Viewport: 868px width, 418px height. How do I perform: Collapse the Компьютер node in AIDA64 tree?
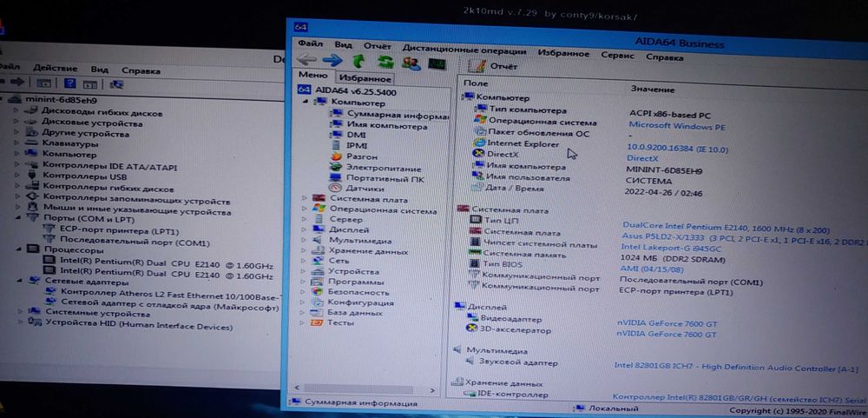(x=305, y=102)
